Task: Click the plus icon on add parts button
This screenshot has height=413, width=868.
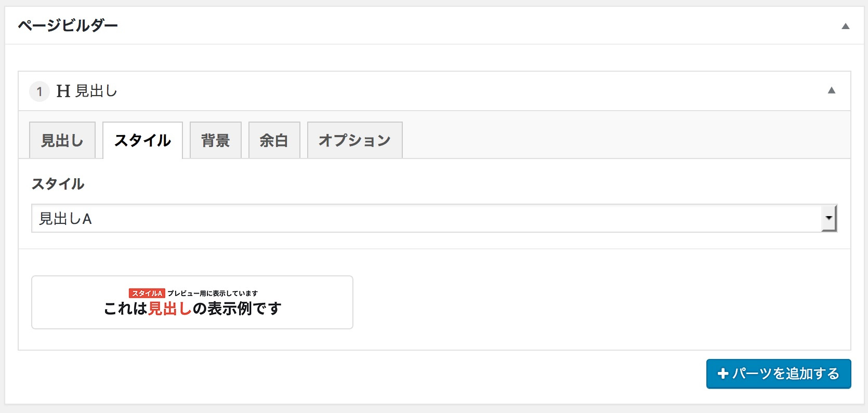Action: point(722,374)
